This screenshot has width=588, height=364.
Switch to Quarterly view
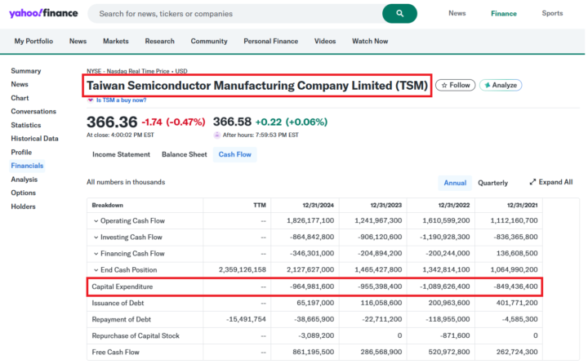coord(492,183)
